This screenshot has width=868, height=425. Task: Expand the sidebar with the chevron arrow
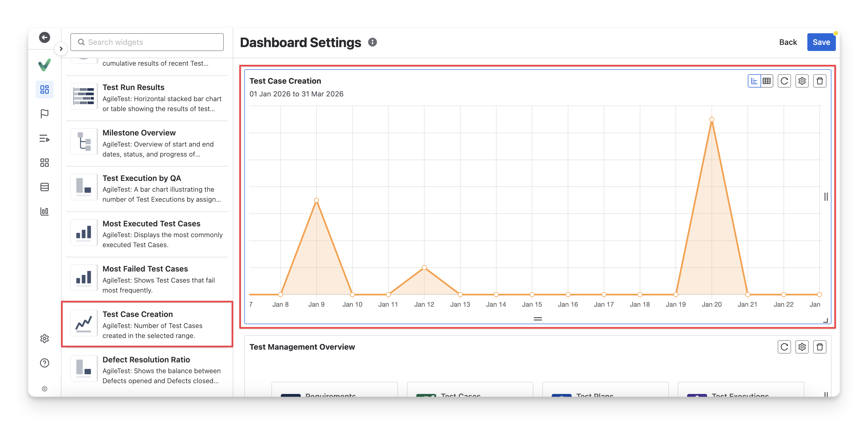[61, 49]
